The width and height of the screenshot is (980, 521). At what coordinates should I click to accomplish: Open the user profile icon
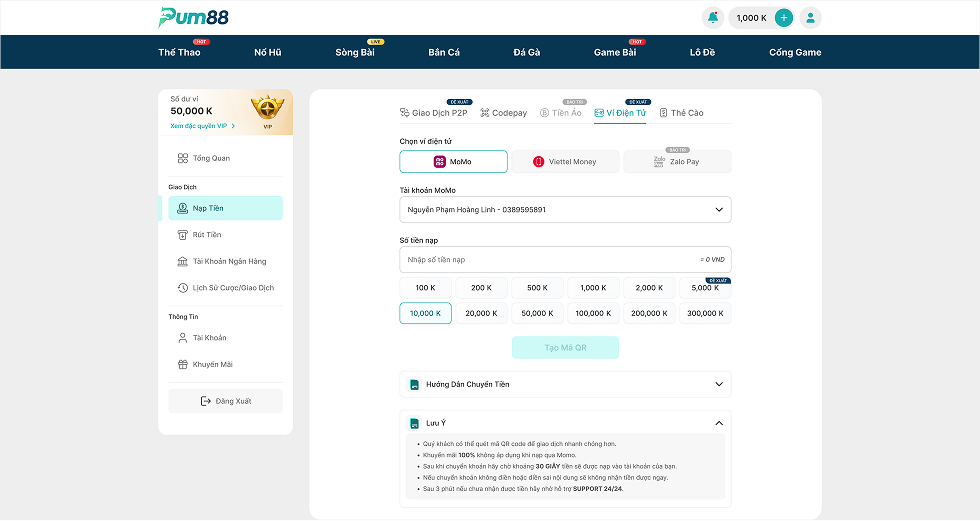click(810, 17)
